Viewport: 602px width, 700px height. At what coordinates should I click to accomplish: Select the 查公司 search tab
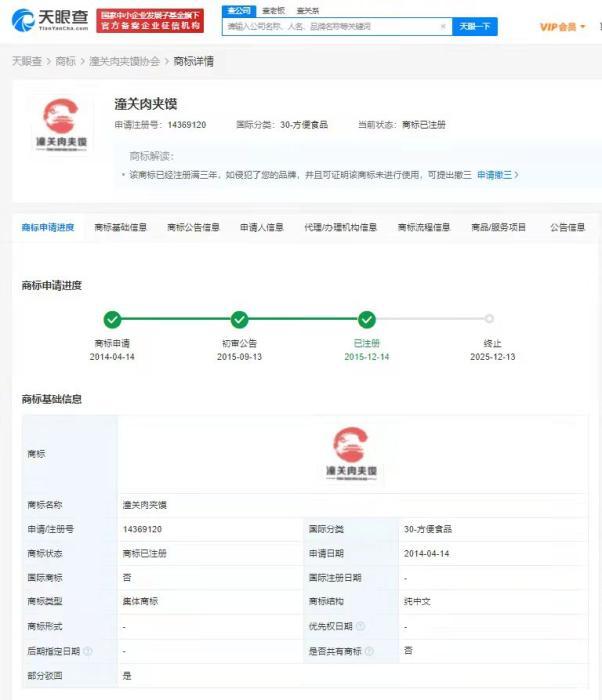pos(238,10)
